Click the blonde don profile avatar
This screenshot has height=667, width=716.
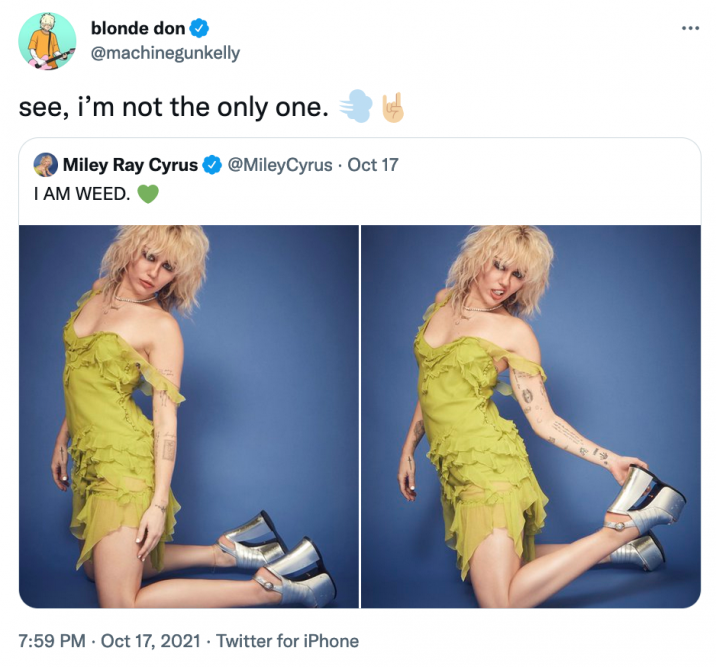[x=47, y=41]
